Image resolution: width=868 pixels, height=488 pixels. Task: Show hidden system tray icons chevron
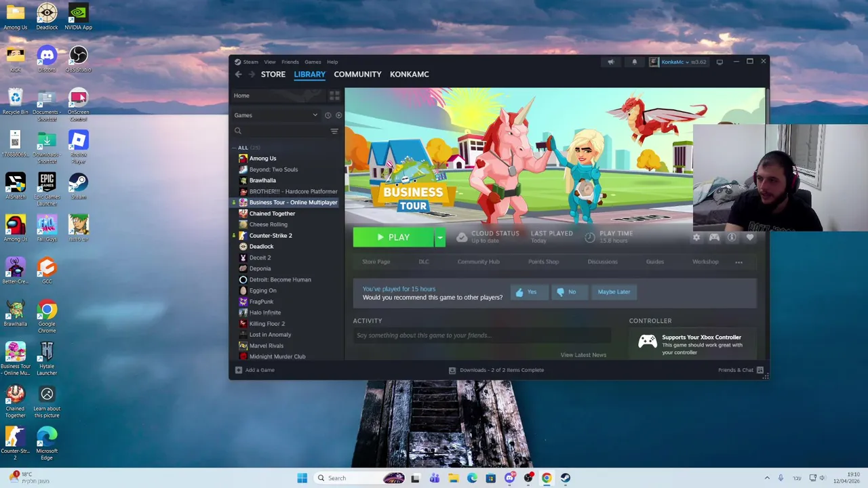[x=767, y=478]
